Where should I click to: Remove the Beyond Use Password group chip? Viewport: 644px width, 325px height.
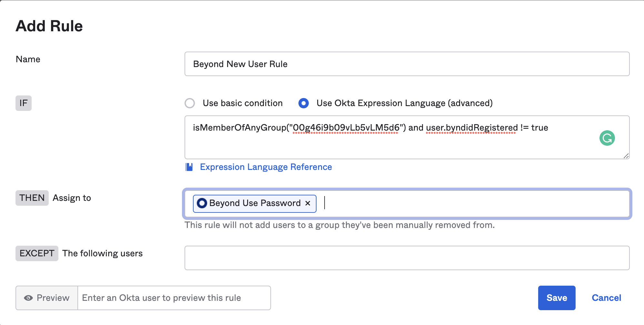[x=308, y=203]
